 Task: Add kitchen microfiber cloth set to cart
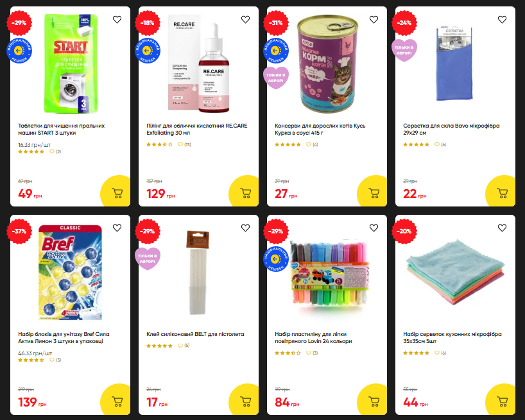501,400
